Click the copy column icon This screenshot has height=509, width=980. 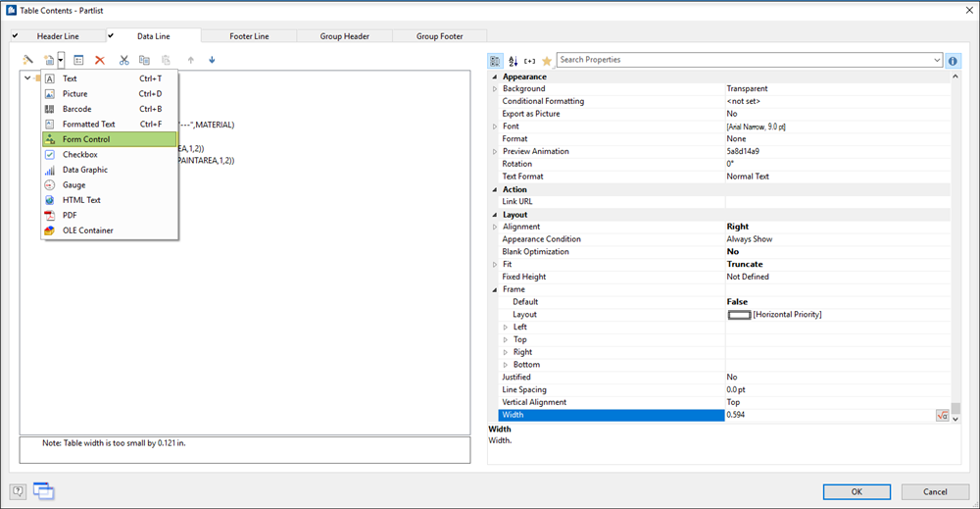[144, 60]
